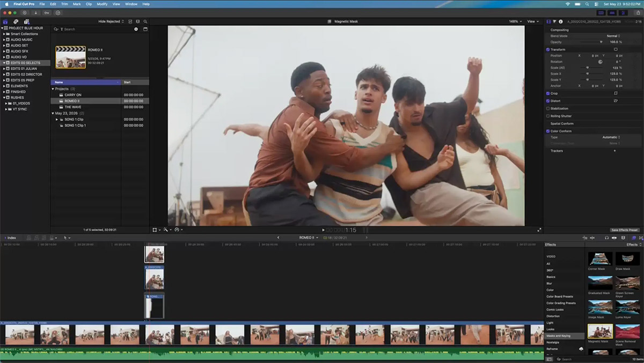Open the Blend Mode Normal dropdown
The height and width of the screenshot is (363, 644).
[613, 36]
